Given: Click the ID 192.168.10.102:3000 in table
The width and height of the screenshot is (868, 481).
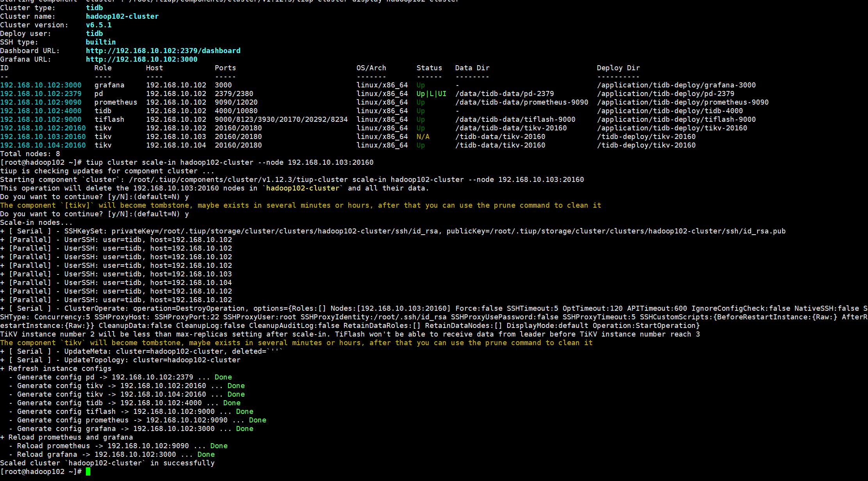Looking at the screenshot, I should [41, 85].
